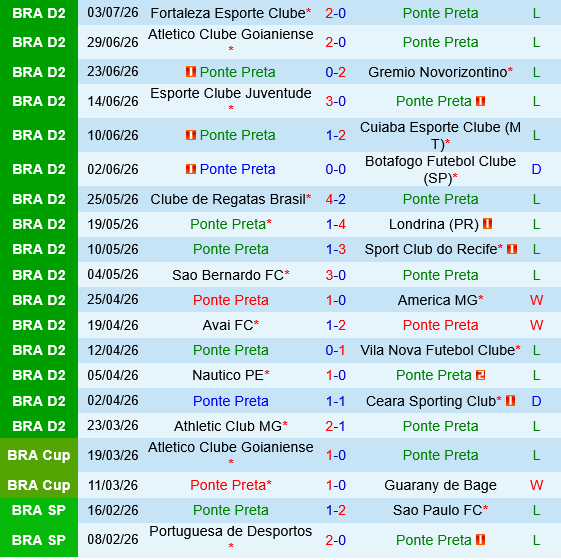Click the red card icon beside 23/06/26 Ponte Preta
Image resolution: width=561 pixels, height=560 pixels.
click(x=191, y=72)
